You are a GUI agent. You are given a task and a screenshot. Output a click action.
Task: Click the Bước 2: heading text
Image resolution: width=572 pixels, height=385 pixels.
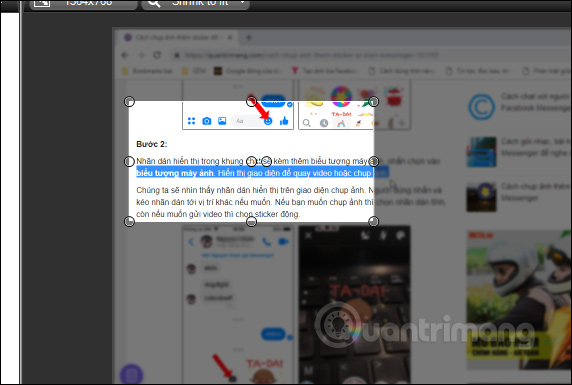pos(152,144)
